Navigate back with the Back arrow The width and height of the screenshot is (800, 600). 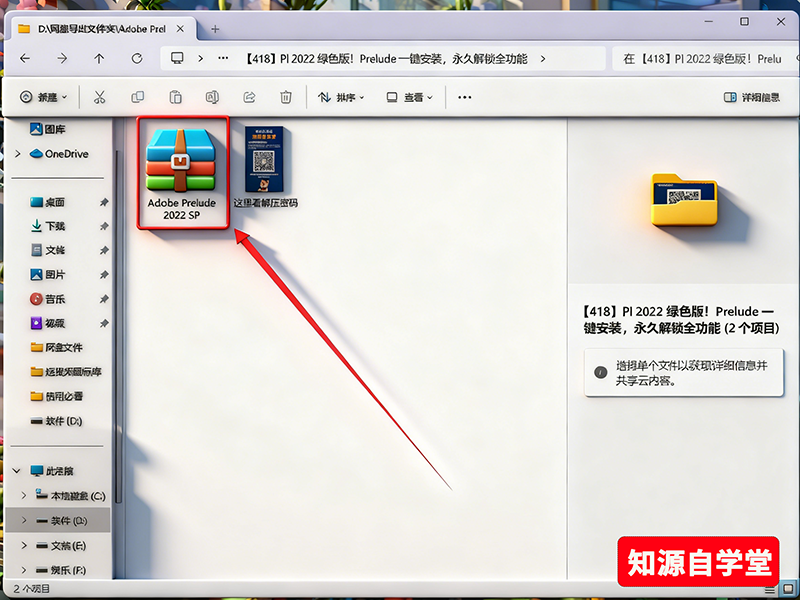[x=26, y=59]
